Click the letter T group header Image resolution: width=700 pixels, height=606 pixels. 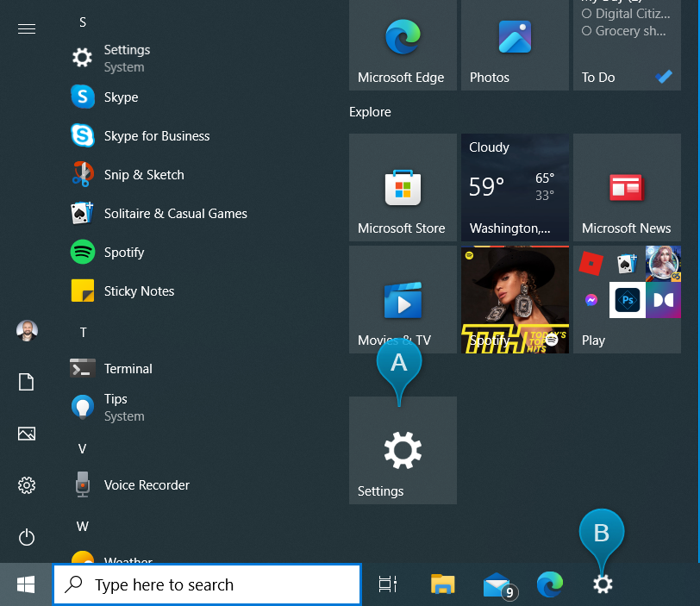click(83, 333)
